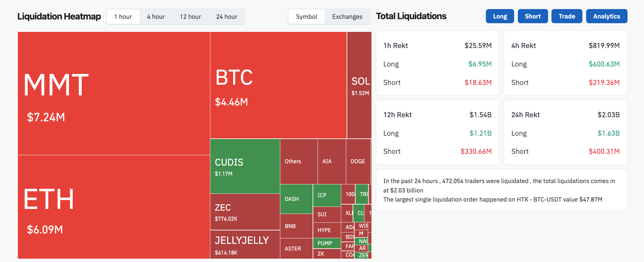
Task: Click the green CUDIS tile
Action: click(245, 166)
